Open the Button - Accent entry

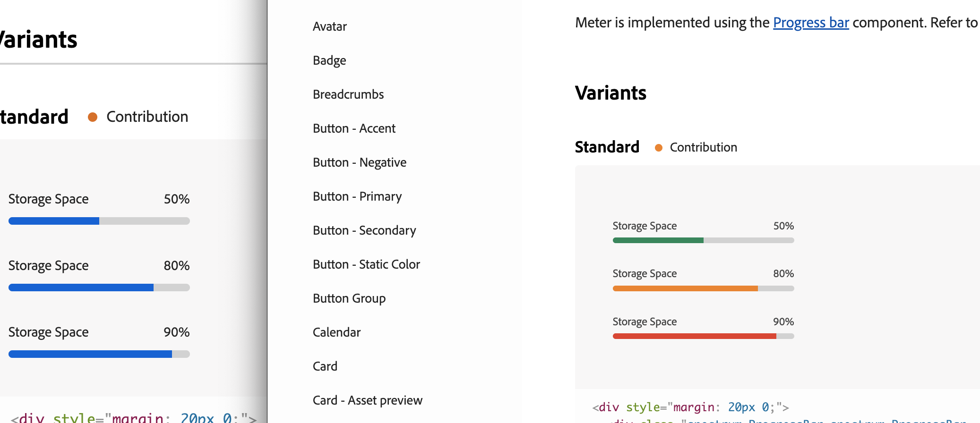pos(354,128)
